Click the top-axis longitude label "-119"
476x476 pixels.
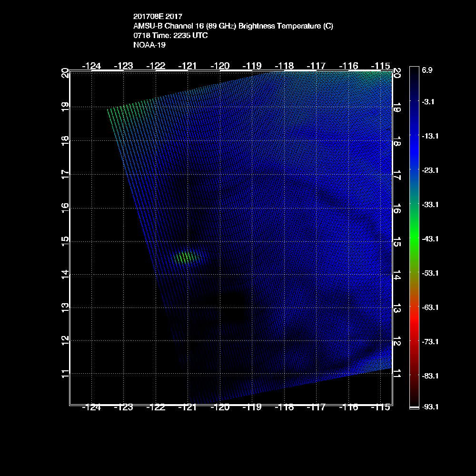tap(252, 66)
